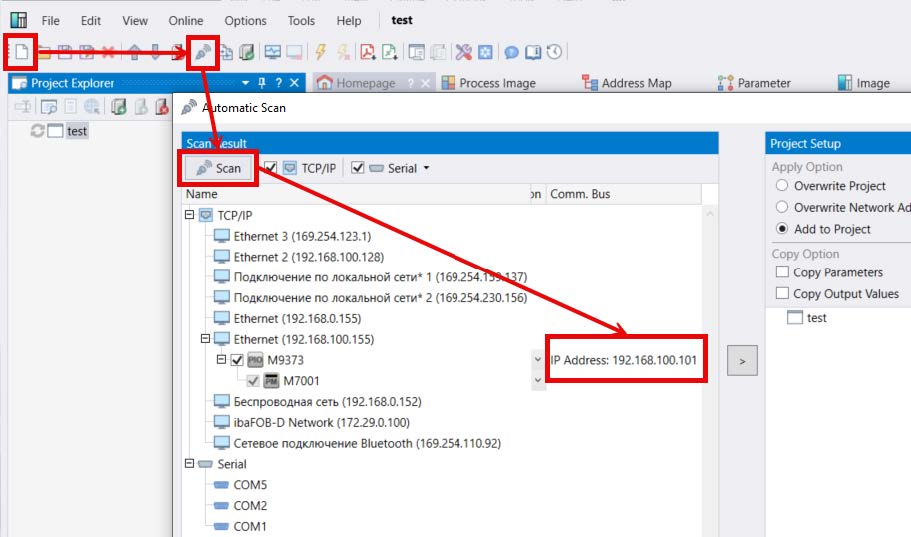This screenshot has height=537, width=911.
Task: Select the Overwrite Network Ad... radio button
Action: [x=782, y=207]
